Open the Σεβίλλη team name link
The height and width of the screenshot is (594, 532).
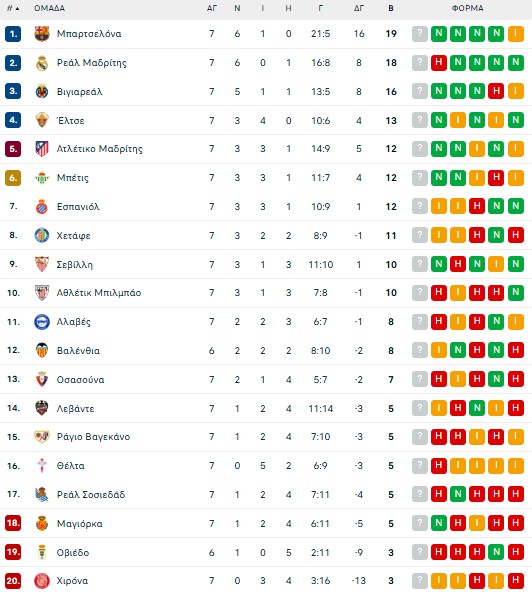coord(75,264)
